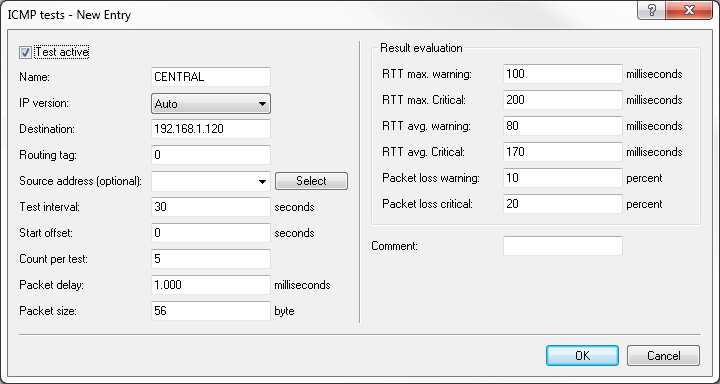The image size is (720, 384).
Task: Uncheck the Test active checkbox
Action: click(x=25, y=52)
